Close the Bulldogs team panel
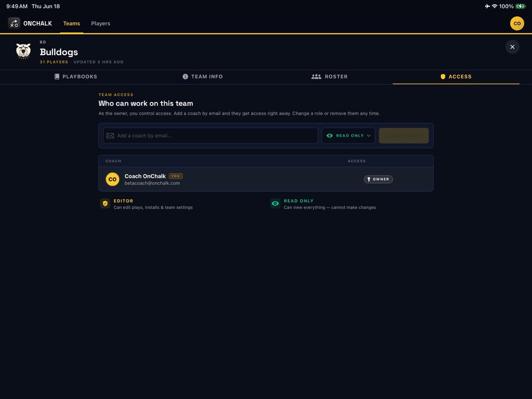The width and height of the screenshot is (532, 399). 512,47
